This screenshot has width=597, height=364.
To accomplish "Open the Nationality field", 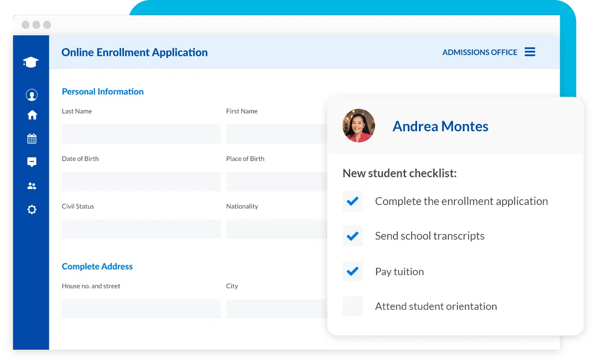I will coord(276,229).
